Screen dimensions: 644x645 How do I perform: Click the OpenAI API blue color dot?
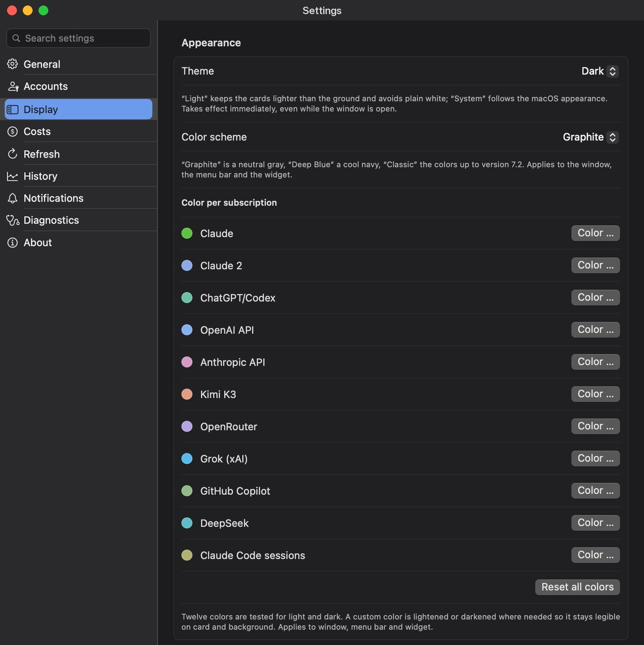coord(187,330)
